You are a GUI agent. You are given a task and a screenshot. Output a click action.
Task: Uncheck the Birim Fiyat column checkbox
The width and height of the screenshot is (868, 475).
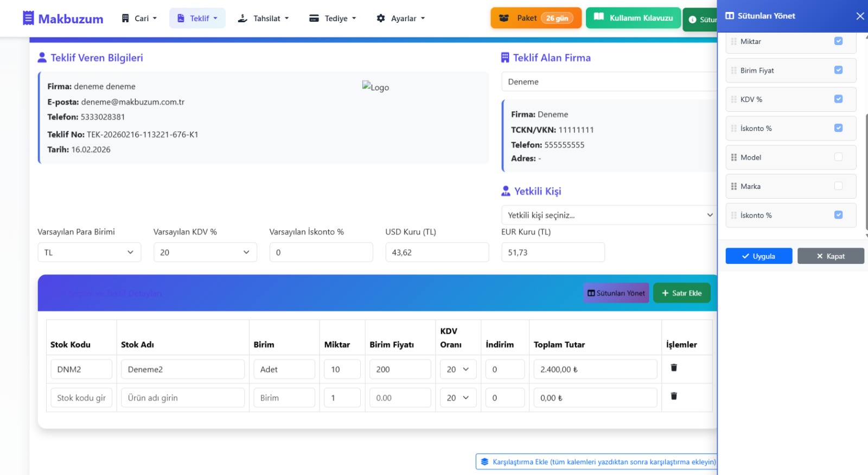point(838,70)
